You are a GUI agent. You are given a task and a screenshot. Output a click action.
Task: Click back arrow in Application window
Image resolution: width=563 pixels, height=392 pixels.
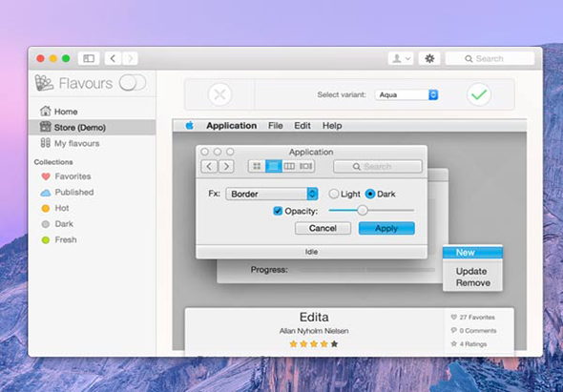tap(209, 167)
